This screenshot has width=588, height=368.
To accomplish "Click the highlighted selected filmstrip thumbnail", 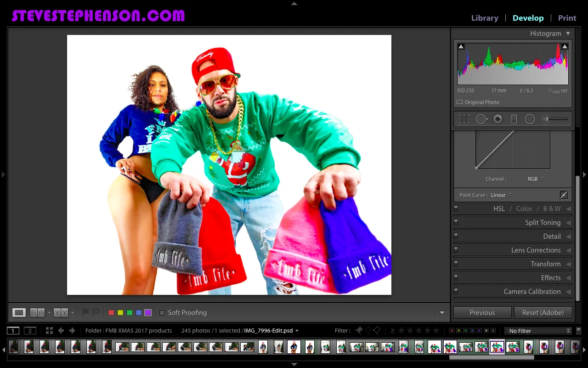I will pyautogui.click(x=497, y=346).
